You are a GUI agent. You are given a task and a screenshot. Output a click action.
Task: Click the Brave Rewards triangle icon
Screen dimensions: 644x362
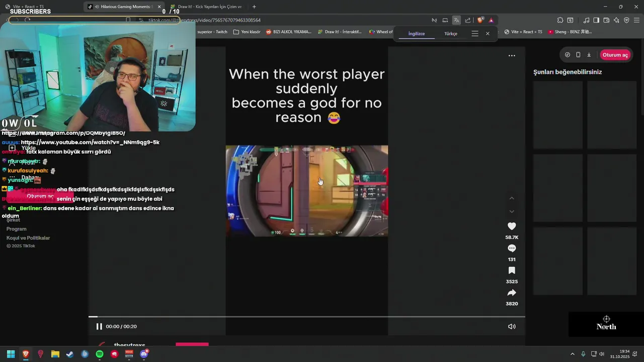pyautogui.click(x=491, y=20)
